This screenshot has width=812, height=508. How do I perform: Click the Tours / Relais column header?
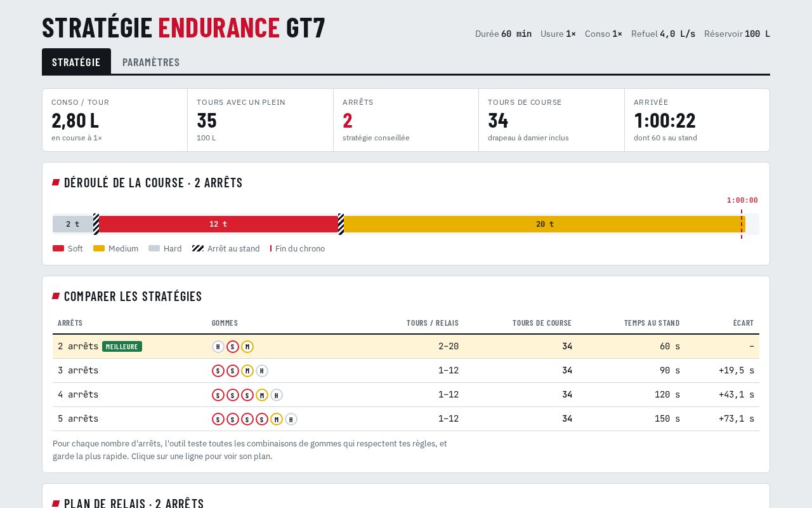(x=433, y=323)
